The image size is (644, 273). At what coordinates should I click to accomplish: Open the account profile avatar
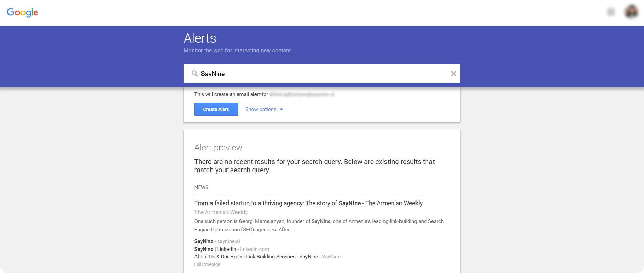coord(631,12)
